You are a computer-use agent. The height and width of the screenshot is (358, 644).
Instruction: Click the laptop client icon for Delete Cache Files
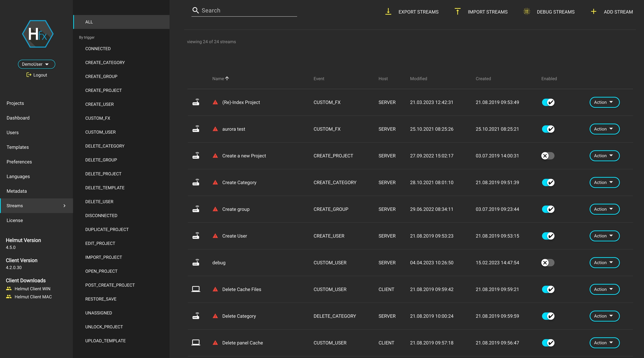[x=196, y=289]
